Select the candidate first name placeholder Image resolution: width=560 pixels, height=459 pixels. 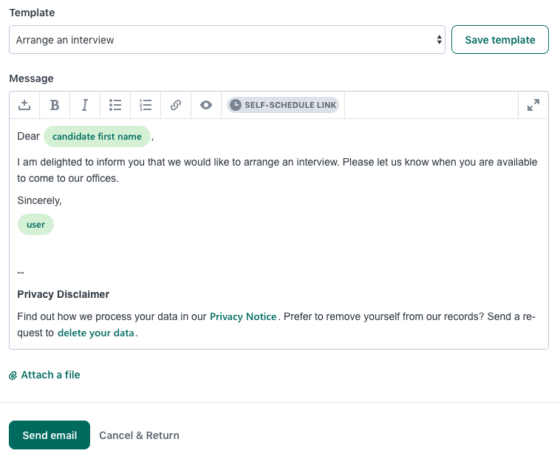pos(97,136)
